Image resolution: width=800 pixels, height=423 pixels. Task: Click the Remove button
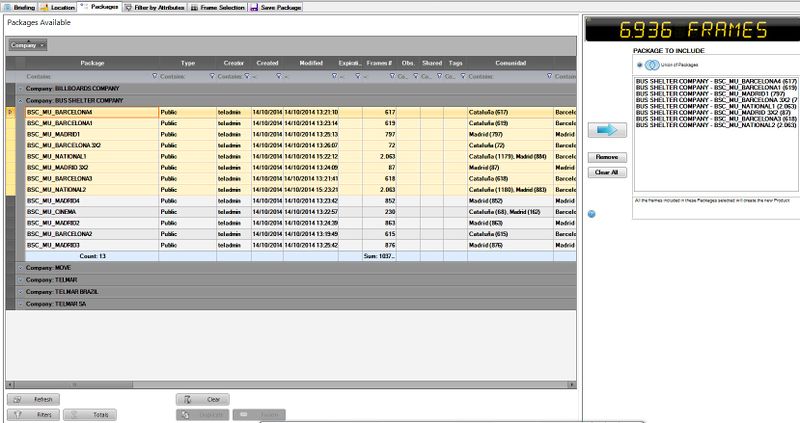(x=606, y=158)
